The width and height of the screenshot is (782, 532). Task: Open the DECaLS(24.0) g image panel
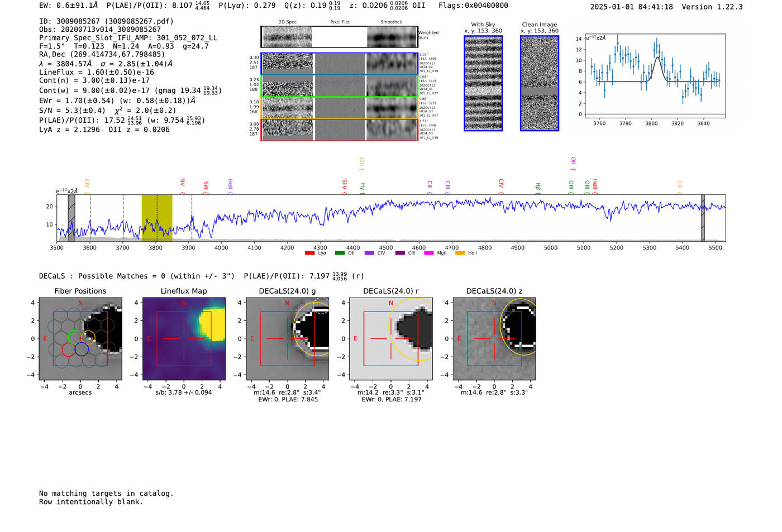288,338
